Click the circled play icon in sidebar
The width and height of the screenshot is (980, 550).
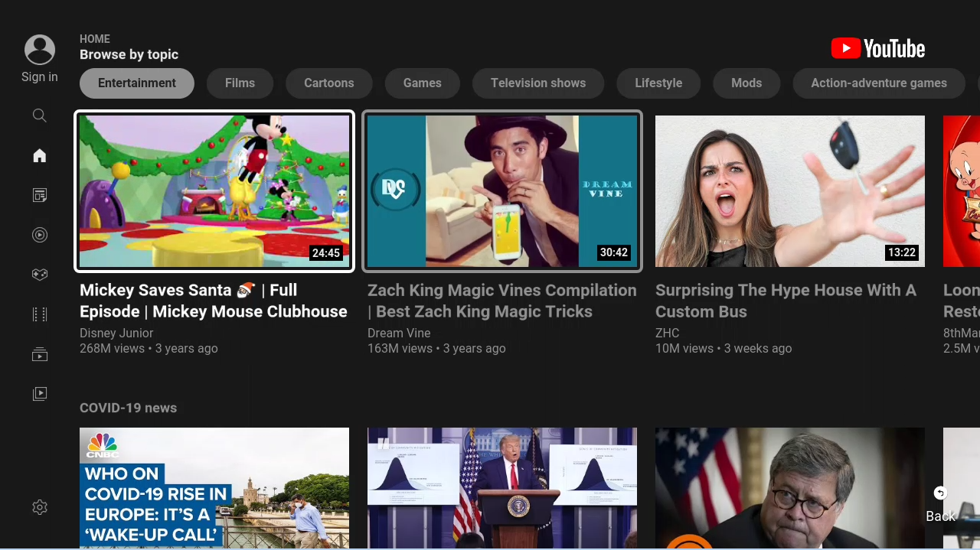40,235
